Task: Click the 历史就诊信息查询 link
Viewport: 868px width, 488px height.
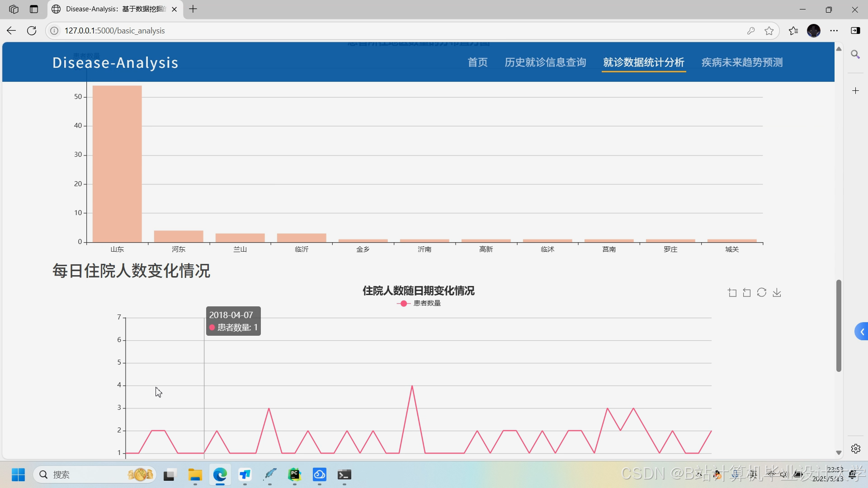Action: (545, 62)
